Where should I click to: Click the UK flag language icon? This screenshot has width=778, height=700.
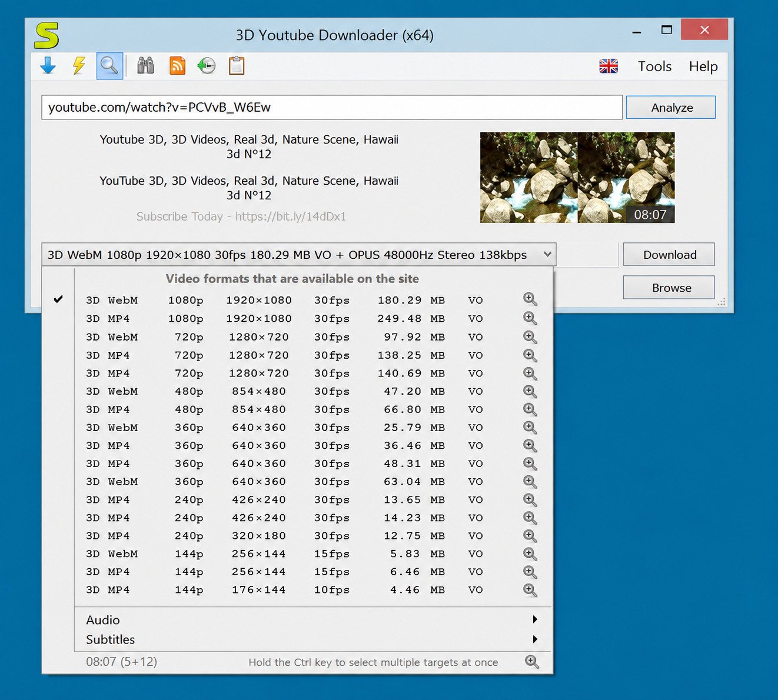(x=609, y=66)
